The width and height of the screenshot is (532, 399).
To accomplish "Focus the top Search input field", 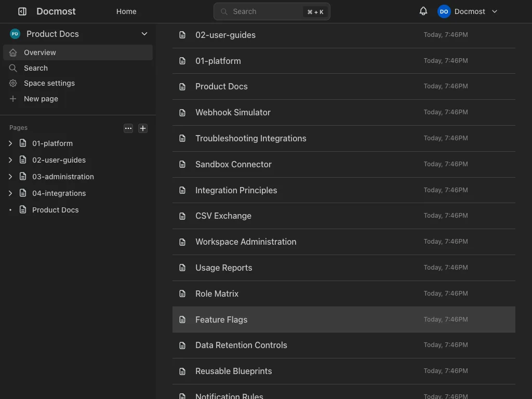I will coord(272,11).
